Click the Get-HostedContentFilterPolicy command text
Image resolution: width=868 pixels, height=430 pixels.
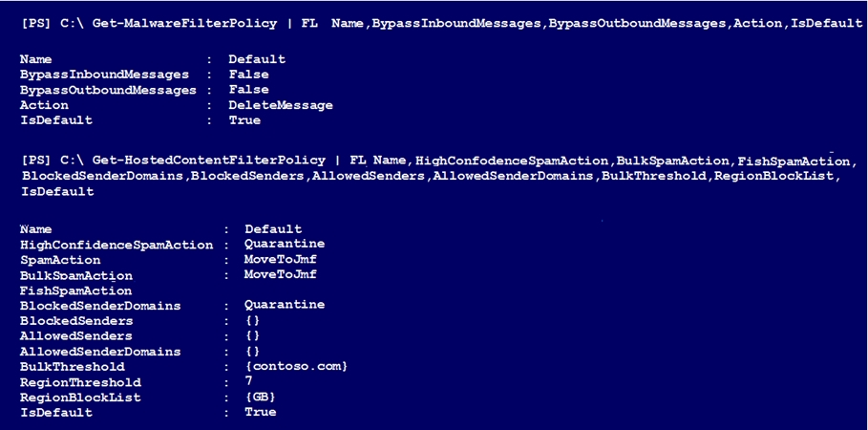coord(209,161)
